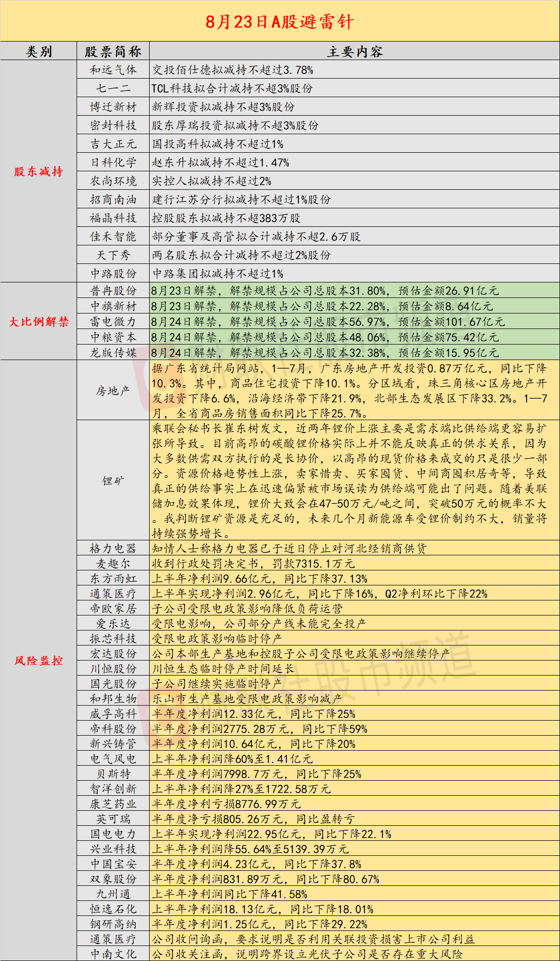Select stock name 招商南油

(113, 200)
